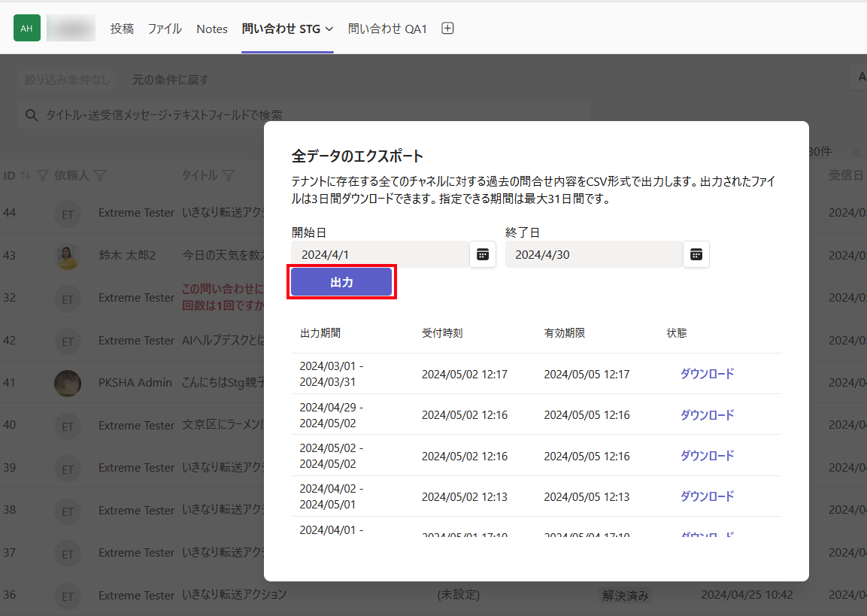Open the 開始日 calendar picker icon
This screenshot has height=616, width=867.
pyautogui.click(x=483, y=254)
